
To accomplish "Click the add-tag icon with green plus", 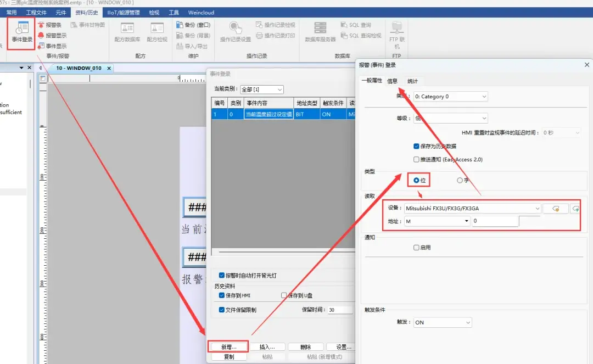I will tap(575, 209).
